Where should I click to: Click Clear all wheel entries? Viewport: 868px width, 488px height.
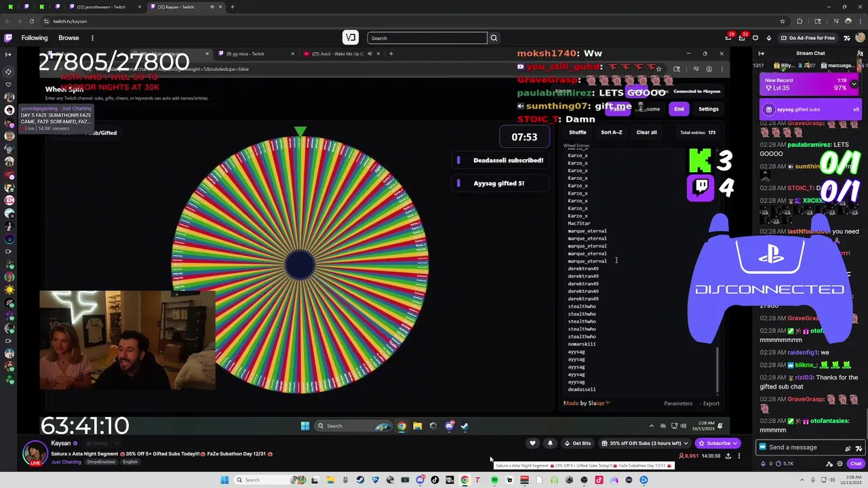(x=646, y=132)
